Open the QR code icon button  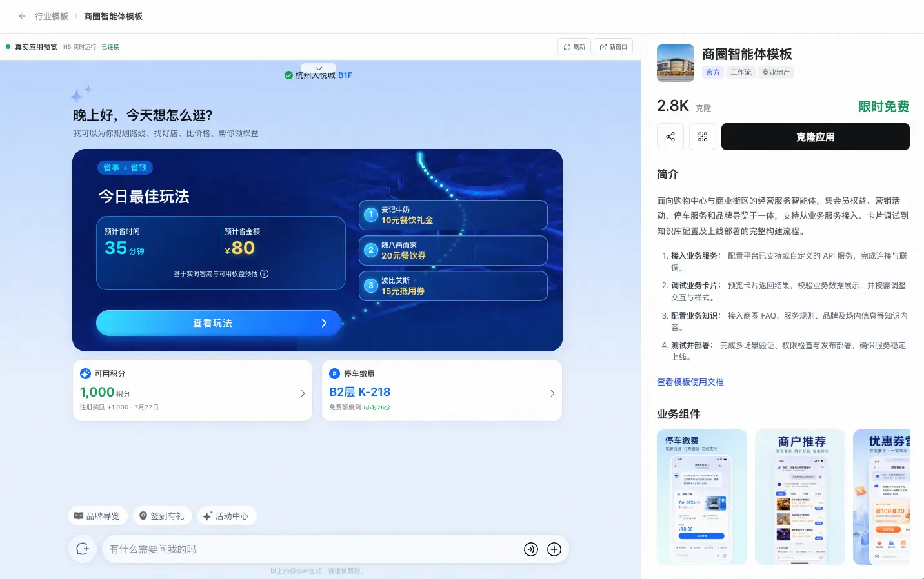pos(703,137)
